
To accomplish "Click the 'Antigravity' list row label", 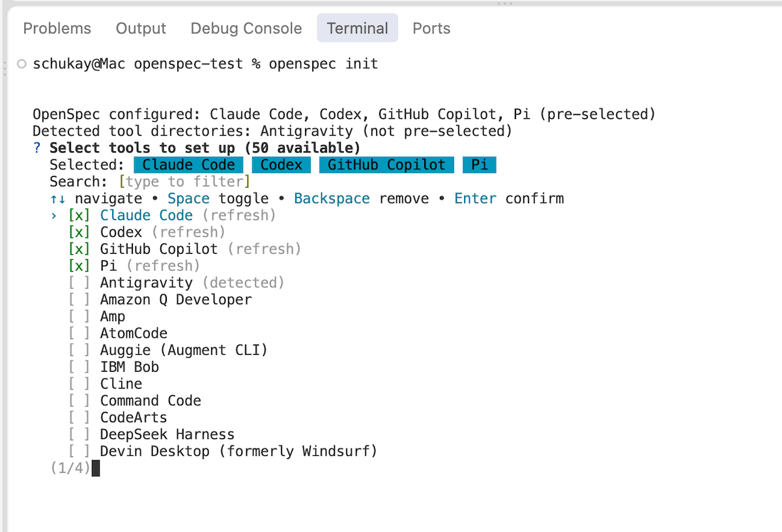I will 147,283.
